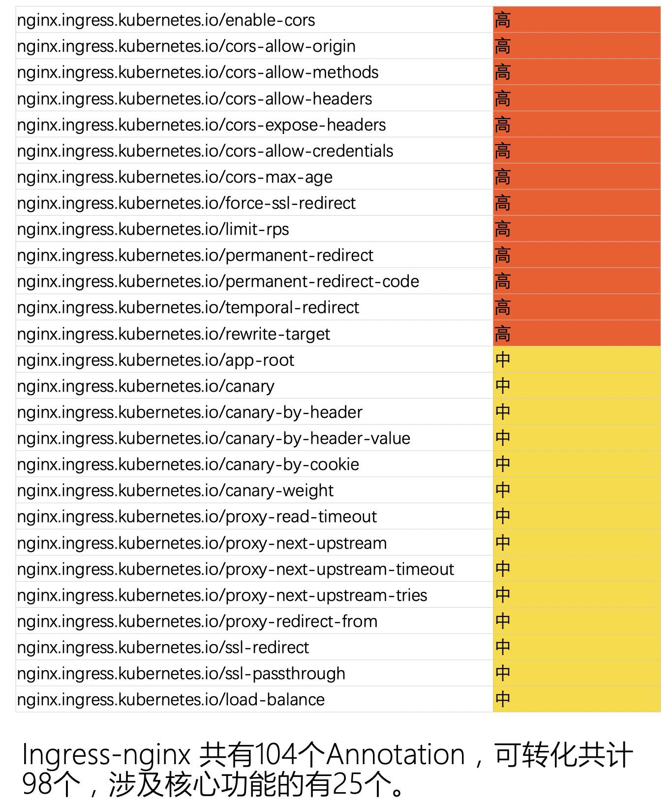Viewport: 672px width, 805px height.
Task: Select the enable-cors annotation cell
Action: click(x=254, y=20)
